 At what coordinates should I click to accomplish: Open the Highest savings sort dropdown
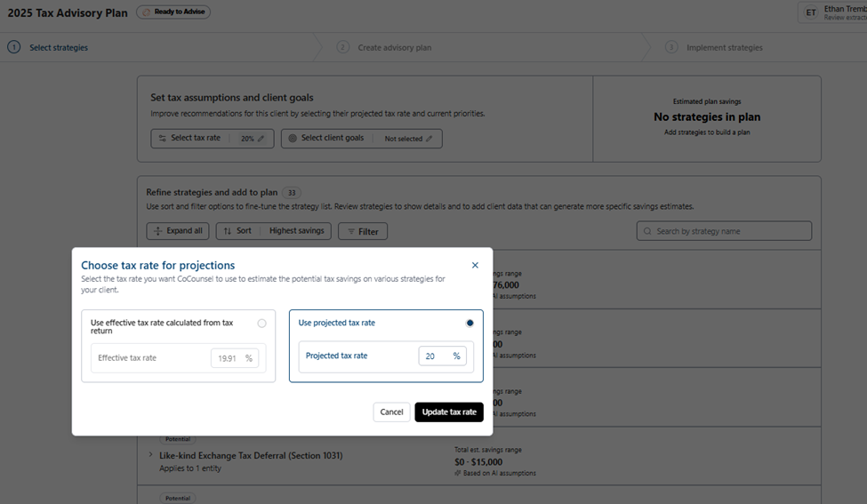coord(298,231)
